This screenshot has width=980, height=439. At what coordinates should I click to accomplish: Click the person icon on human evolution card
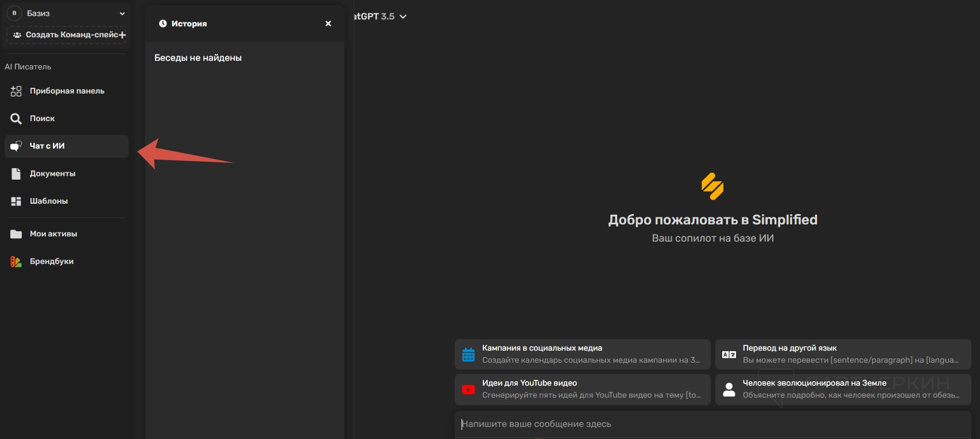coord(729,390)
